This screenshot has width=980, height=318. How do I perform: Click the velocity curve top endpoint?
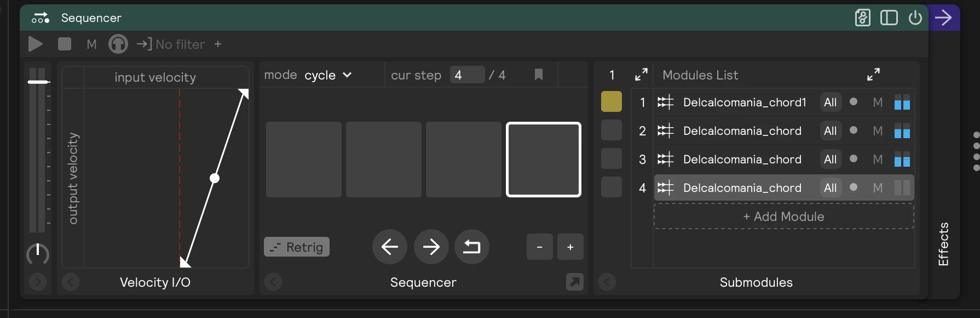point(244,94)
